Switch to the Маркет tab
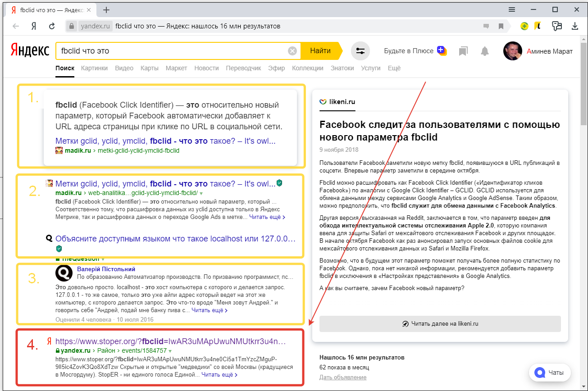Viewport: 588px width, 391px height. [x=176, y=68]
